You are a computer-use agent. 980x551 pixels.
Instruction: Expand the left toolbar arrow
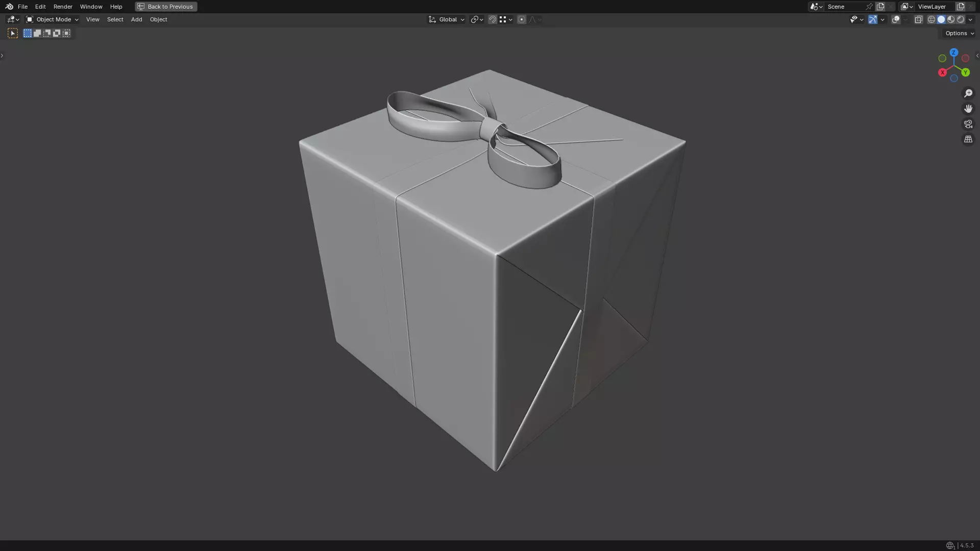[2, 56]
